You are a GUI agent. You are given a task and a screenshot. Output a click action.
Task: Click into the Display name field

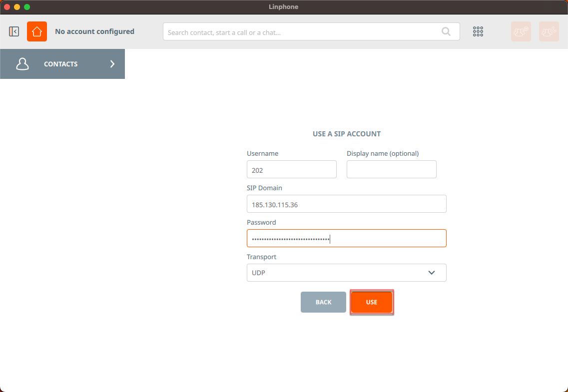(x=391, y=169)
